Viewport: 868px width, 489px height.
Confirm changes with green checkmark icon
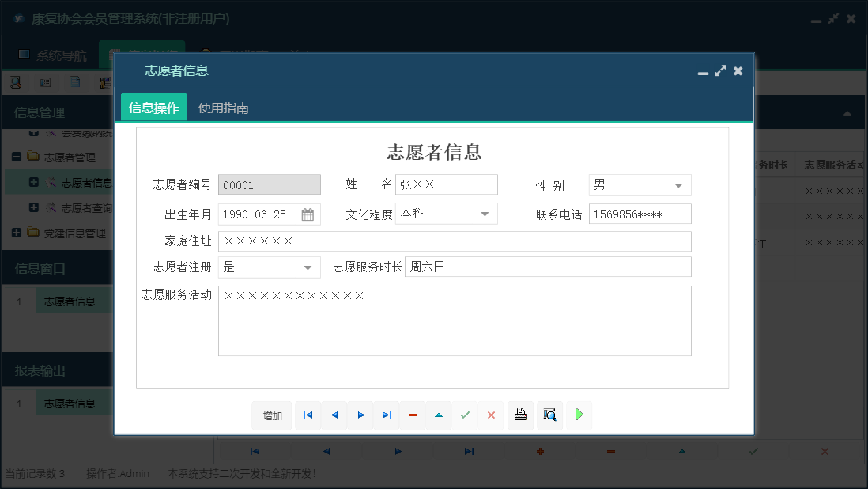pos(465,415)
